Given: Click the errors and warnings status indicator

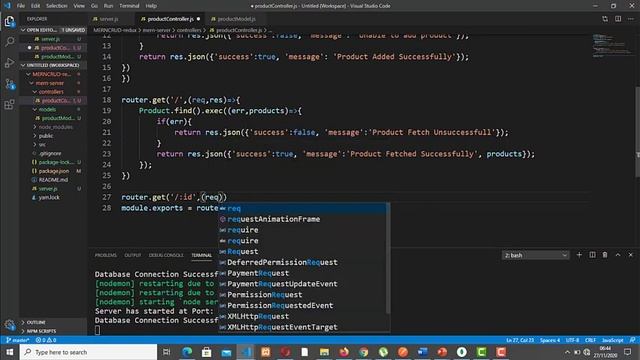Looking at the screenshot, I should point(46,340).
